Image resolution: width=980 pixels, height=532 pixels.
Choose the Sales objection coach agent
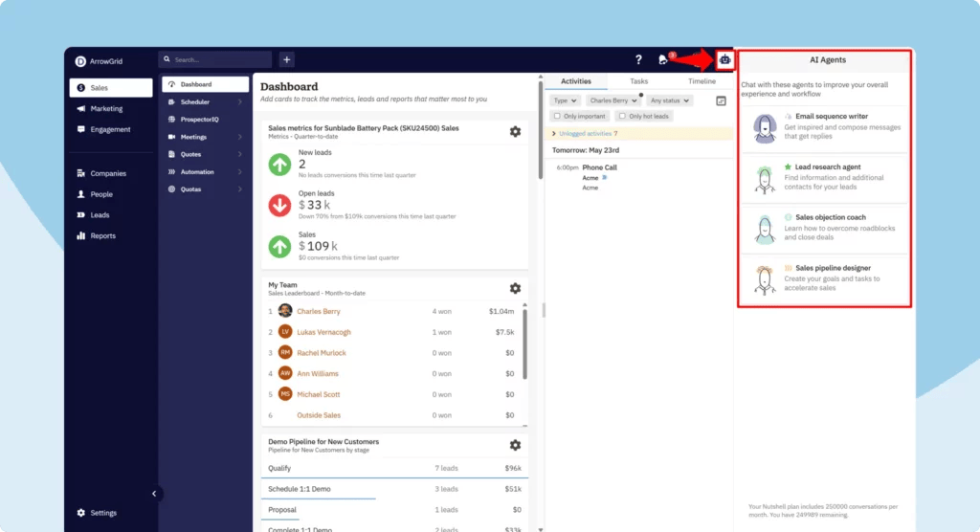click(x=825, y=229)
